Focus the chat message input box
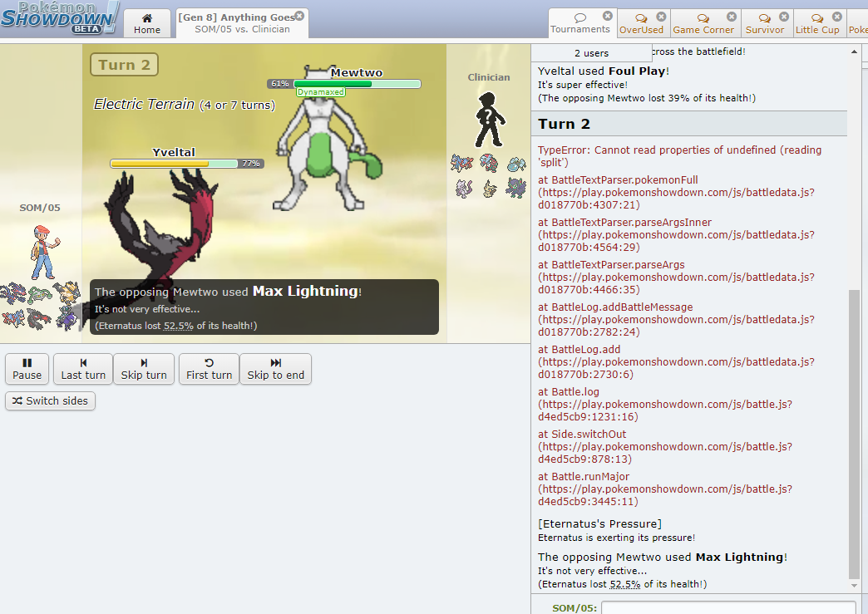The image size is (868, 614). tap(728, 607)
